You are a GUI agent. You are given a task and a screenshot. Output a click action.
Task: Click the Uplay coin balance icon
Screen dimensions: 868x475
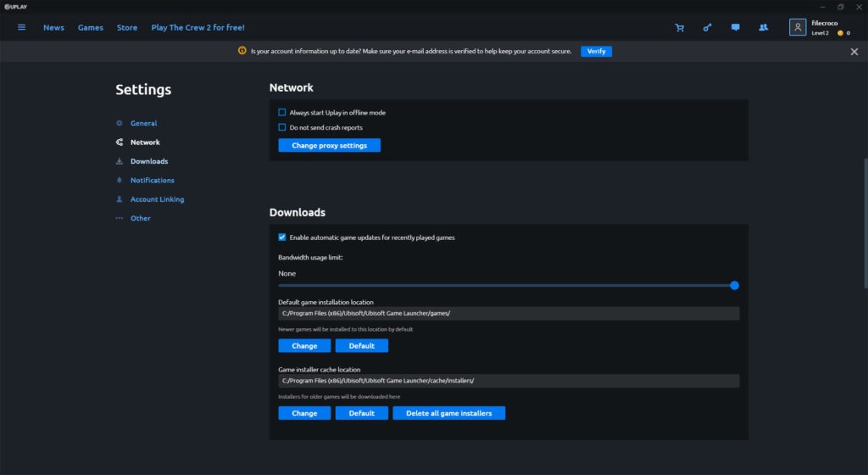tap(840, 33)
